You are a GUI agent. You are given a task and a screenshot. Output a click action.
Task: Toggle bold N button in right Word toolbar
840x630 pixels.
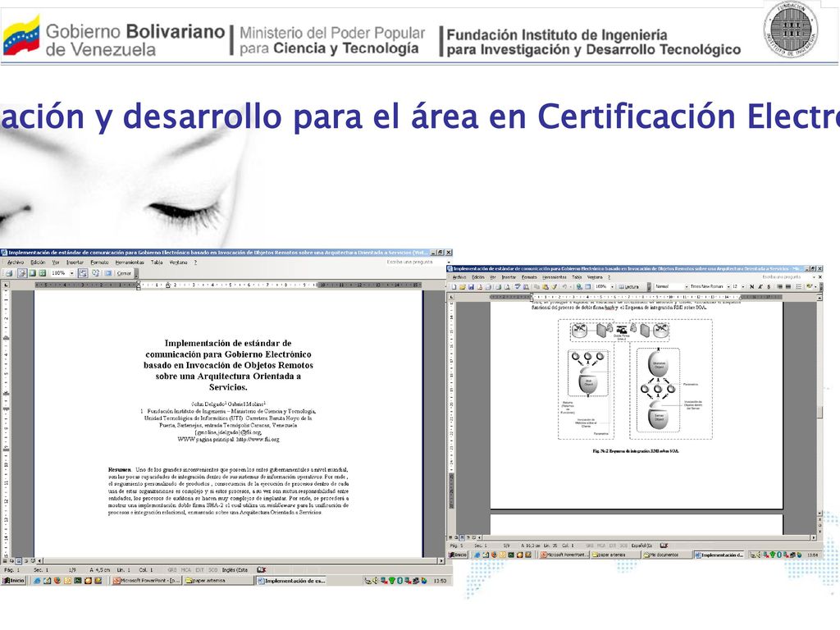tap(751, 286)
